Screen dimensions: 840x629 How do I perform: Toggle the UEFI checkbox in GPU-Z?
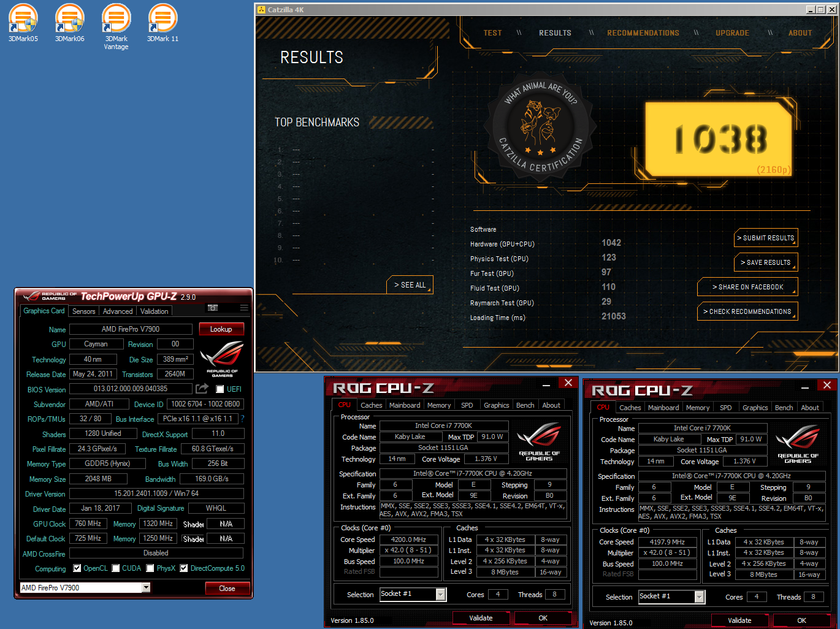[x=220, y=389]
